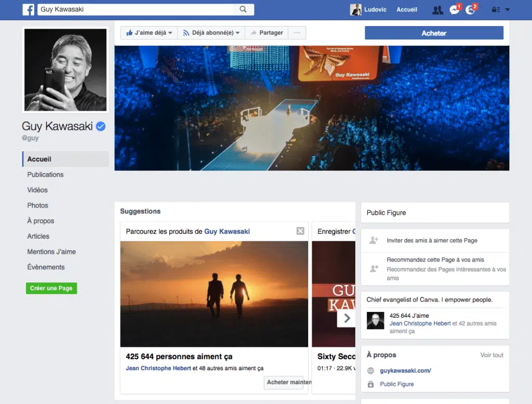
Task: Open the Sixty Seconds video thumbnail
Action: point(334,294)
